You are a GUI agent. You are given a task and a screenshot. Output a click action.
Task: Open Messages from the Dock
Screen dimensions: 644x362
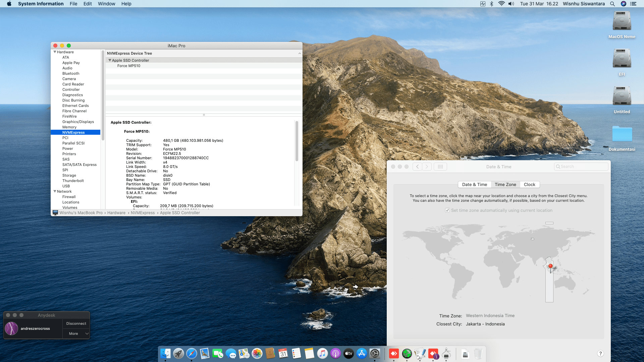tap(231, 353)
